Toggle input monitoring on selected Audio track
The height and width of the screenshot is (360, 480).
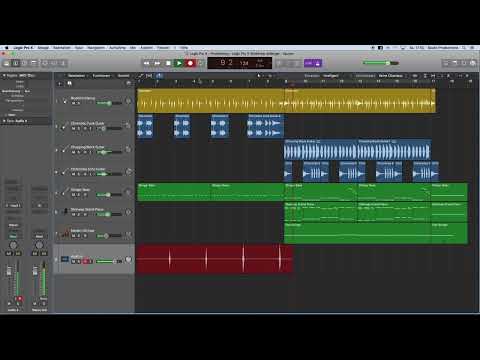coord(90,261)
